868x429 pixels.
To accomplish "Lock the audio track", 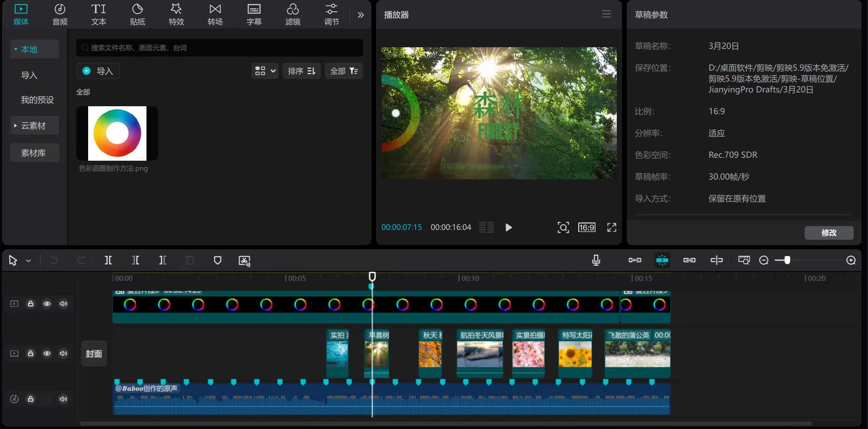I will click(30, 399).
